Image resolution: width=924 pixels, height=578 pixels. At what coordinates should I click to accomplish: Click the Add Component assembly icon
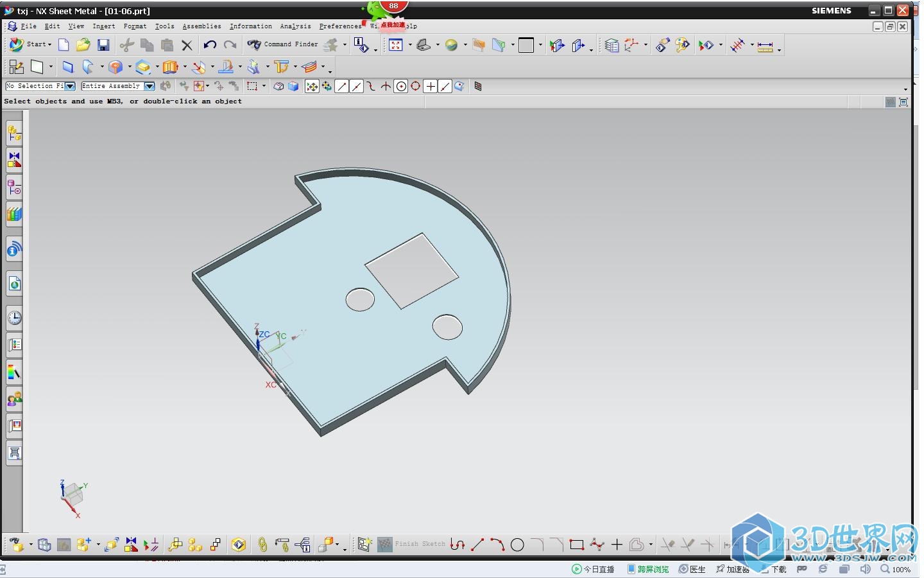[83, 545]
